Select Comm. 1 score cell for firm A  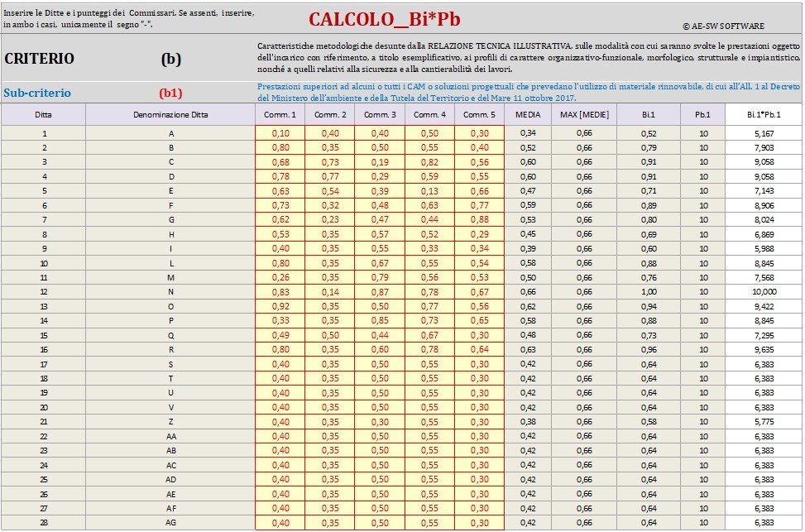[x=280, y=133]
